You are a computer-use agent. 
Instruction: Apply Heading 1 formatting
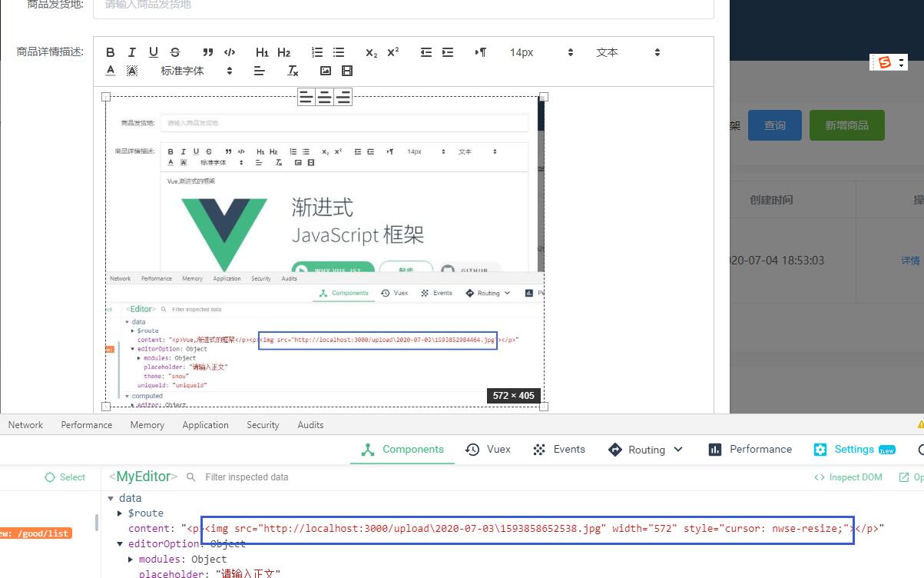[x=262, y=52]
